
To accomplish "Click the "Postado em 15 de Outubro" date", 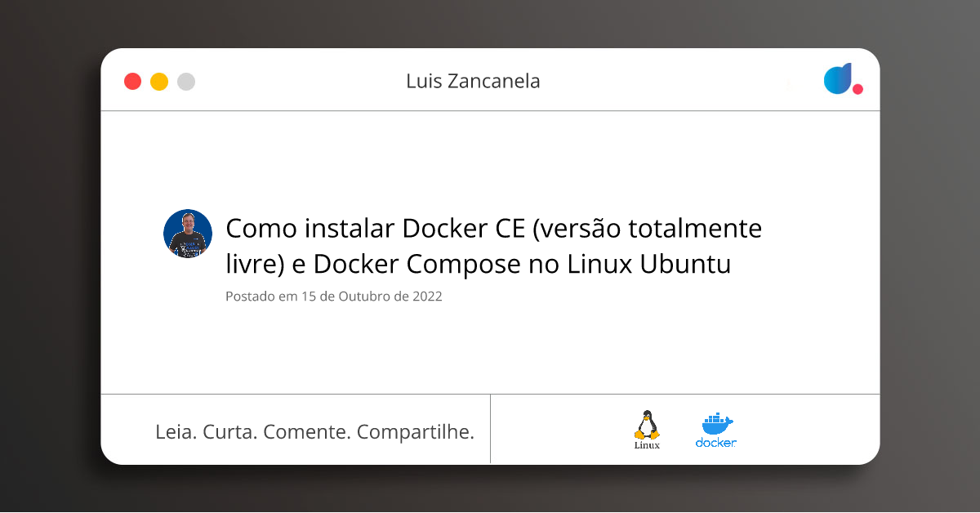I will pos(333,297).
